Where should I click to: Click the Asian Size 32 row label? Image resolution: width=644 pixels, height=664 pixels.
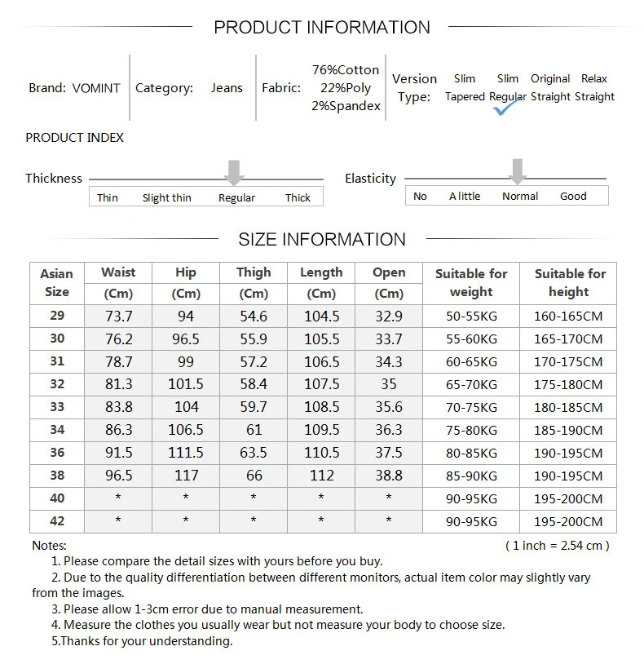(57, 384)
